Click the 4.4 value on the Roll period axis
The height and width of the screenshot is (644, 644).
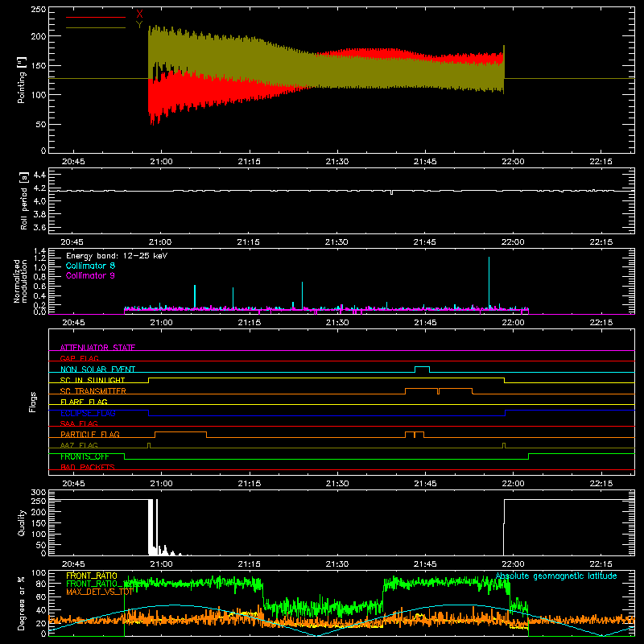(x=39, y=175)
